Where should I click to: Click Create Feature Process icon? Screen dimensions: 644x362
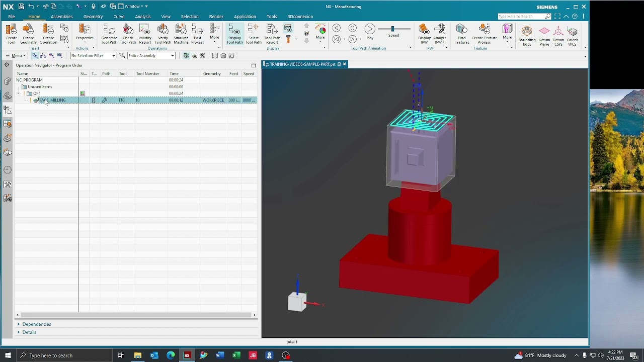click(x=485, y=33)
